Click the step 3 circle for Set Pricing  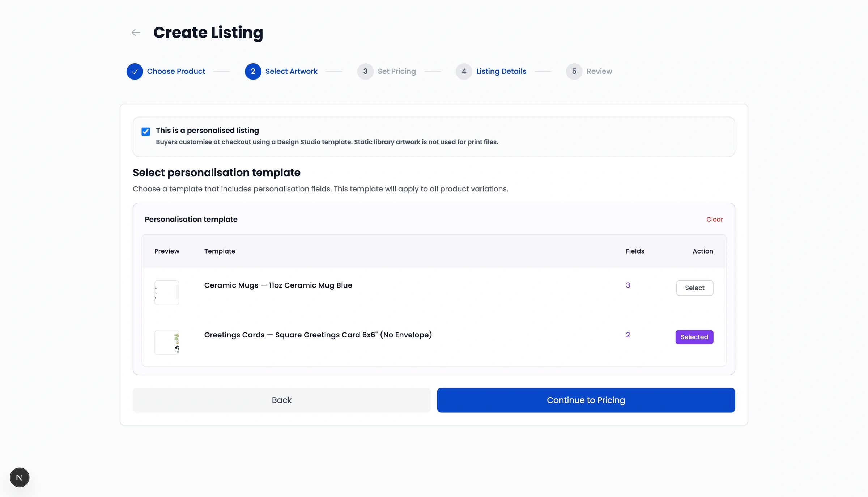(365, 71)
